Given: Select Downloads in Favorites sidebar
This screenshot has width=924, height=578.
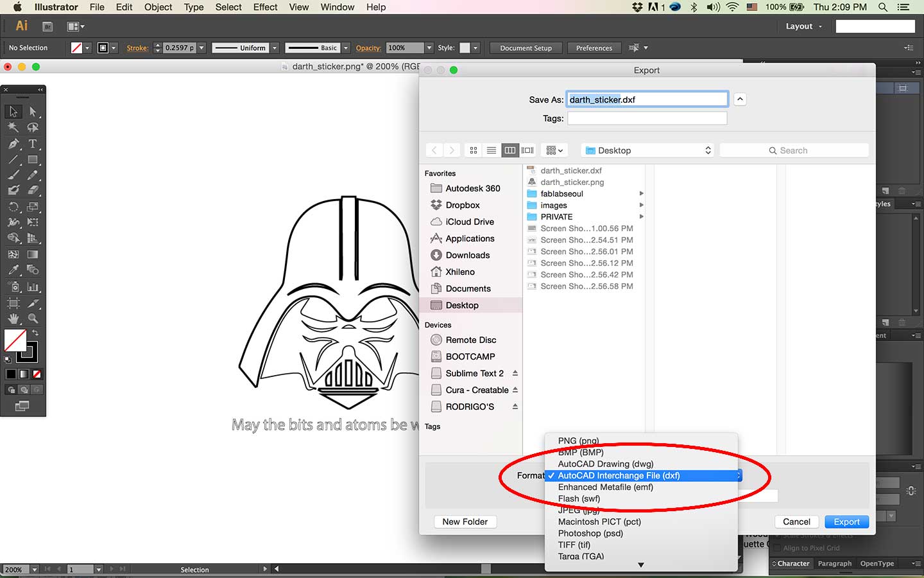Looking at the screenshot, I should (468, 255).
